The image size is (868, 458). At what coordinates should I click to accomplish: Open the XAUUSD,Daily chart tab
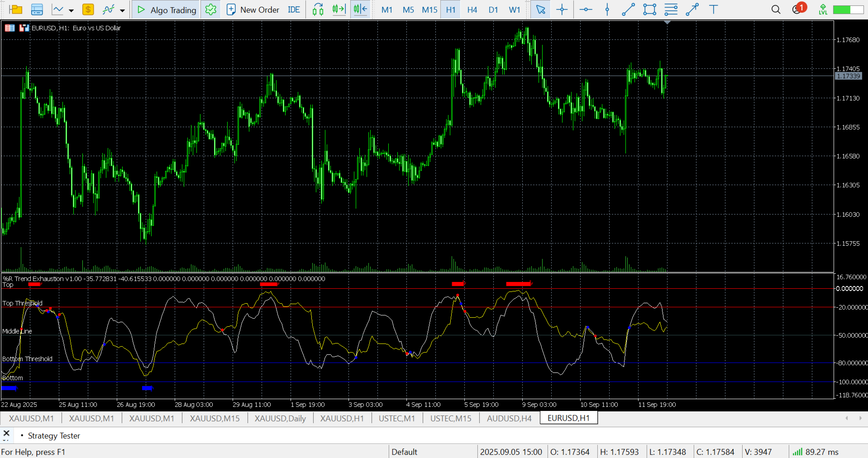click(x=280, y=418)
